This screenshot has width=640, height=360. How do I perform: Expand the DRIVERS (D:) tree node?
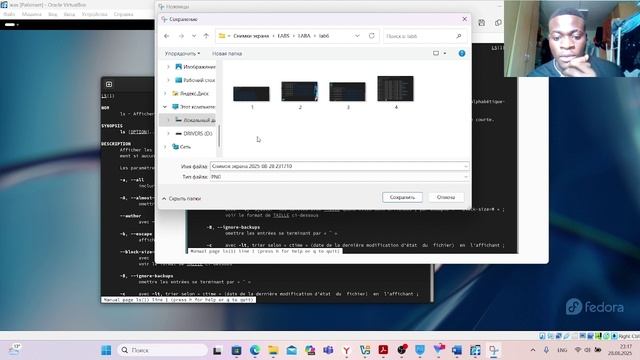pos(168,133)
